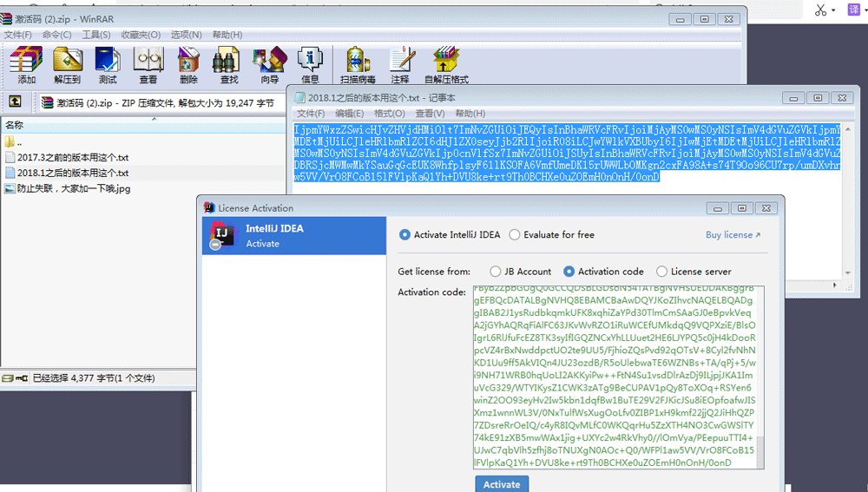The width and height of the screenshot is (868, 492).
Task: Click the 添加 (Add) toolbar icon
Action: (26, 65)
